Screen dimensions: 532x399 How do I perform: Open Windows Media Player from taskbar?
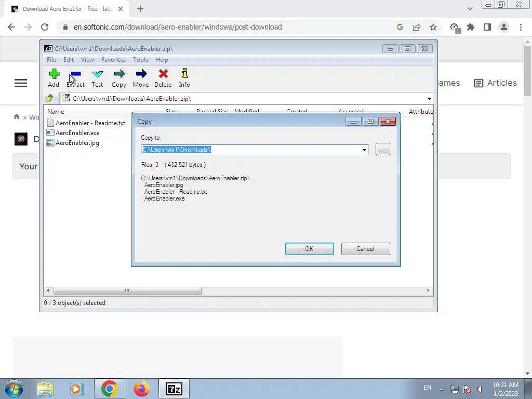[x=76, y=389]
